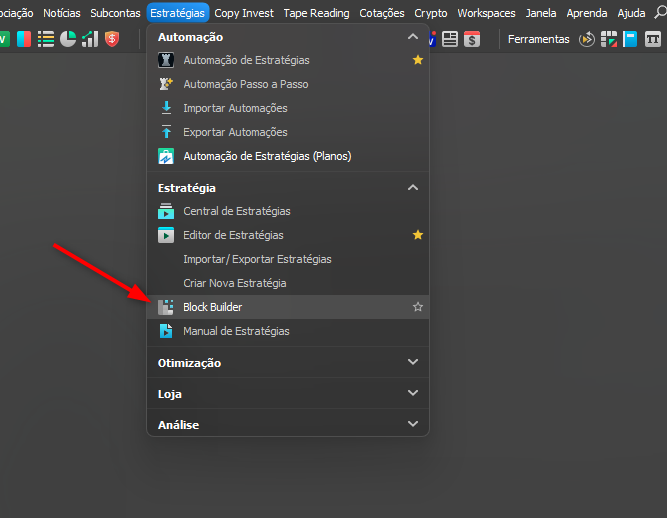This screenshot has width=667, height=518.
Task: Expand the Loja section chevron
Action: (413, 393)
